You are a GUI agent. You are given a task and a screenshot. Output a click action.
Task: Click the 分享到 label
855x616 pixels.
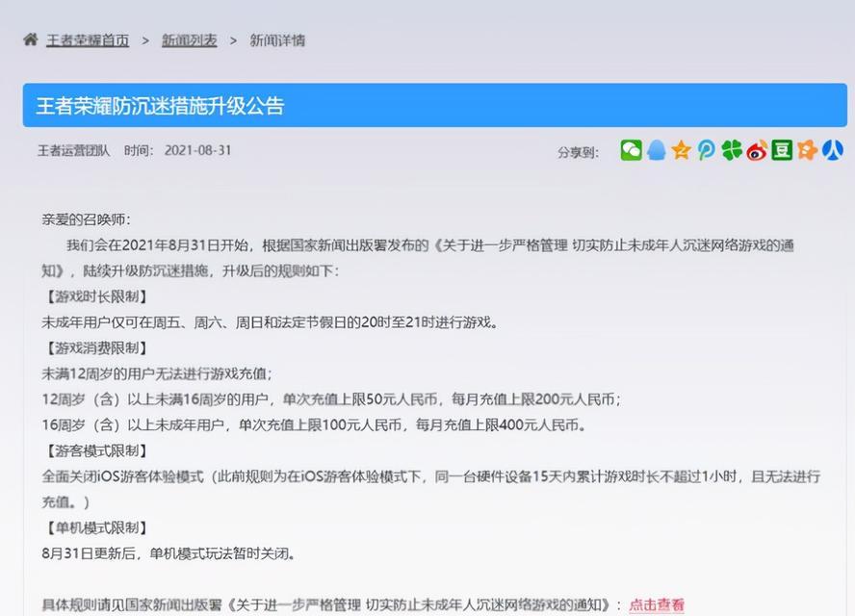[x=578, y=152]
